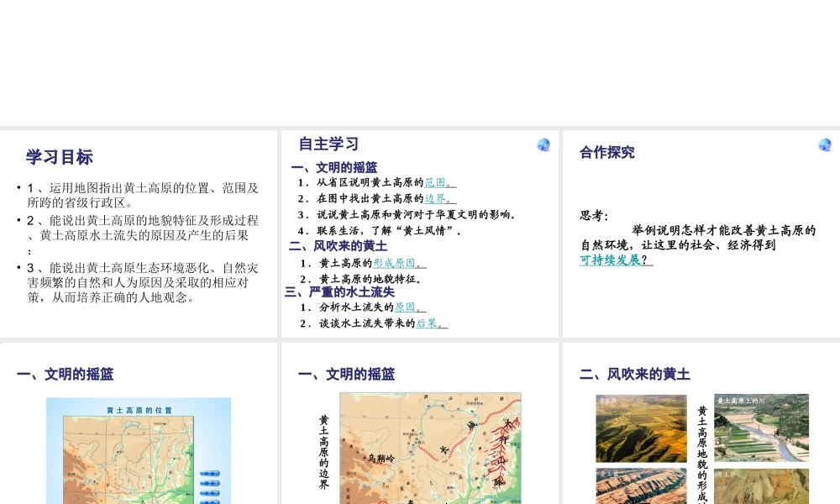Click line 黄土高原的地貌特征
Viewport: 840px width, 504px height.
tap(361, 279)
